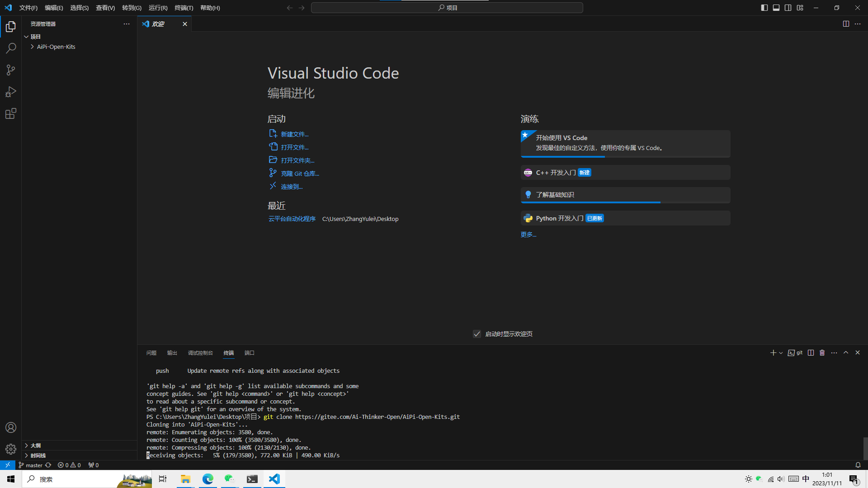Open the 了解基础知识 walkthrough

[625, 195]
